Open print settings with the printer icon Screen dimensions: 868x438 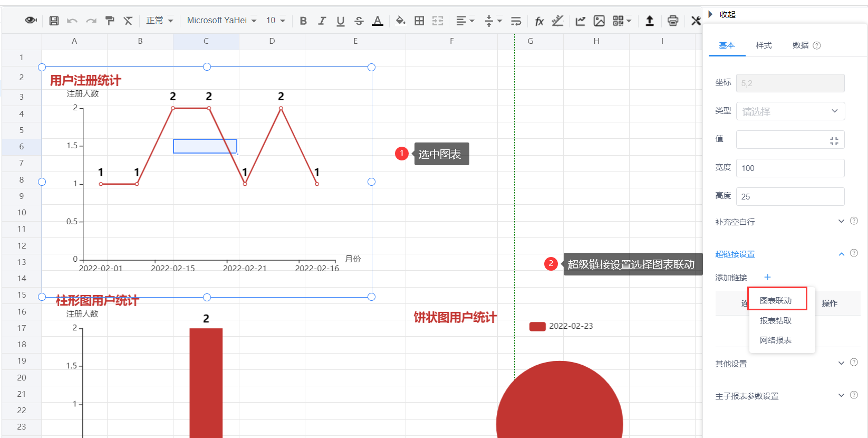(673, 21)
